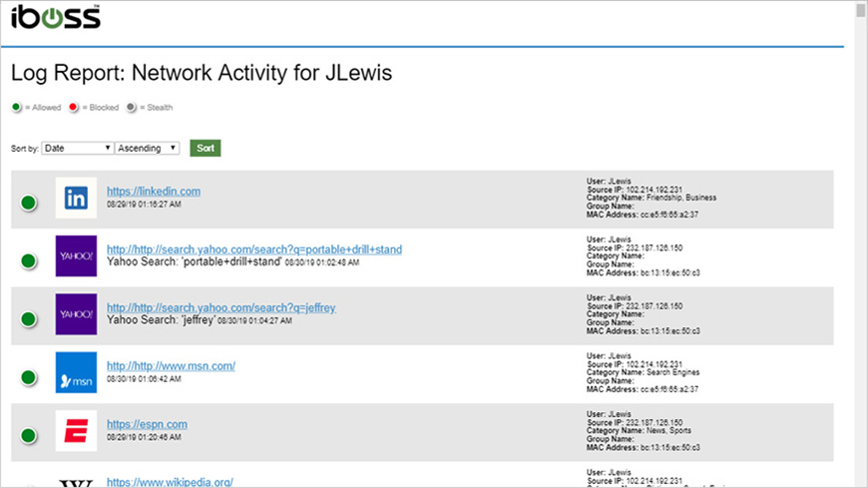Viewport: 868px width, 488px height.
Task: Click the iboss logo
Action: (x=55, y=17)
